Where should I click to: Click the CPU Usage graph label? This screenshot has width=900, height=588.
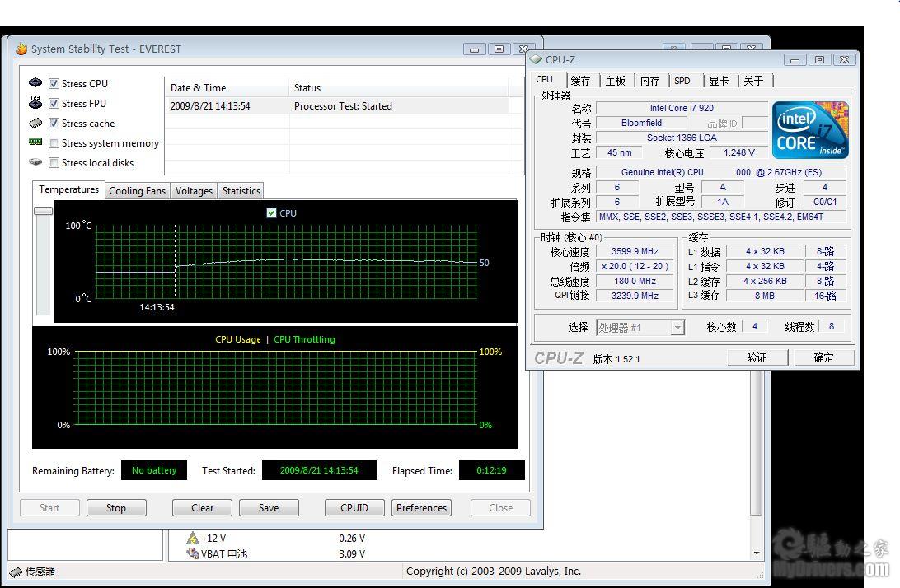238,339
